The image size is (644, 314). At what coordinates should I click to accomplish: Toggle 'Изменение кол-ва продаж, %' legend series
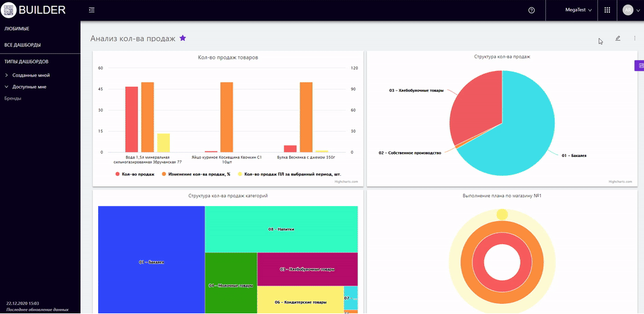198,173
